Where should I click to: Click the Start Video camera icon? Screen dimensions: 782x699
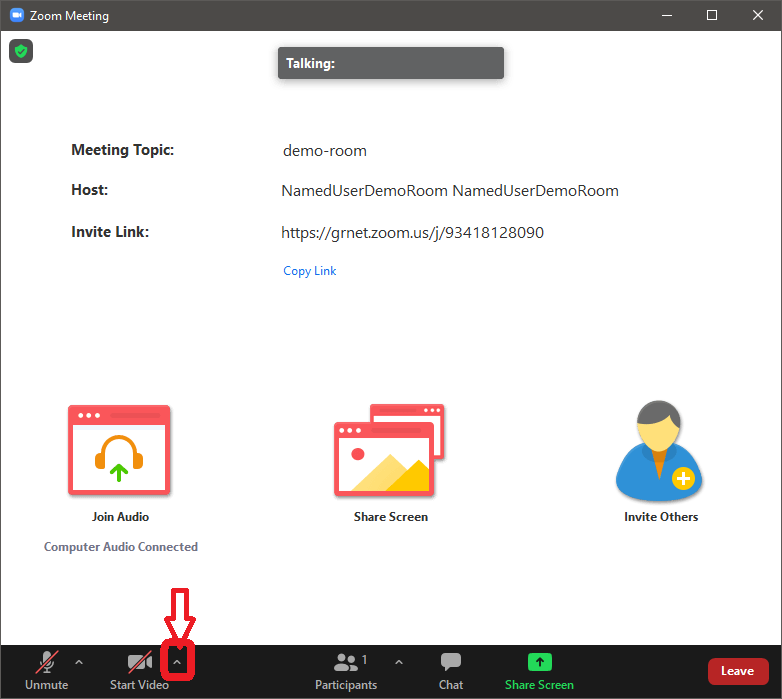(140, 662)
